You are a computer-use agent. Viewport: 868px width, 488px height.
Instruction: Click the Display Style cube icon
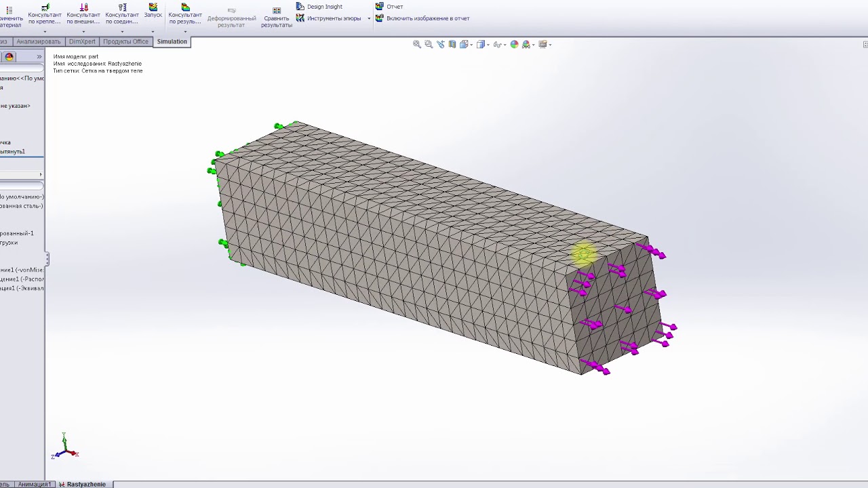point(480,44)
